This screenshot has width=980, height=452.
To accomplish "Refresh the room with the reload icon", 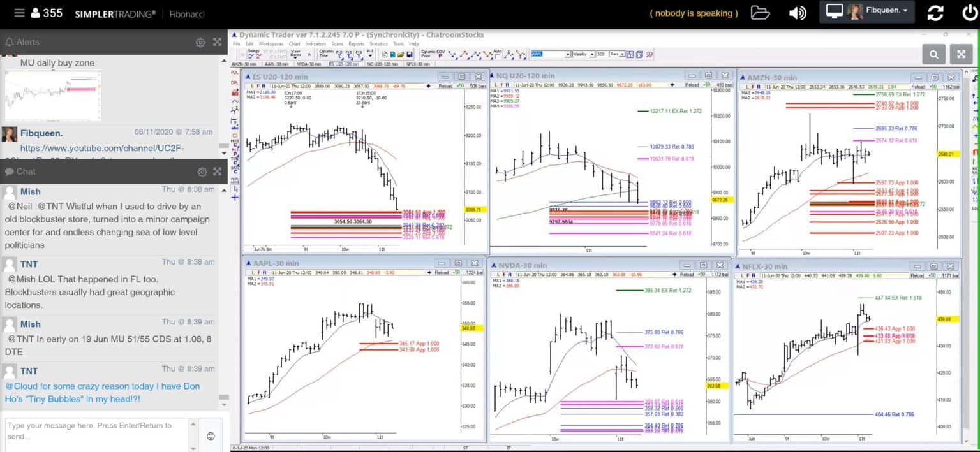I will (935, 13).
